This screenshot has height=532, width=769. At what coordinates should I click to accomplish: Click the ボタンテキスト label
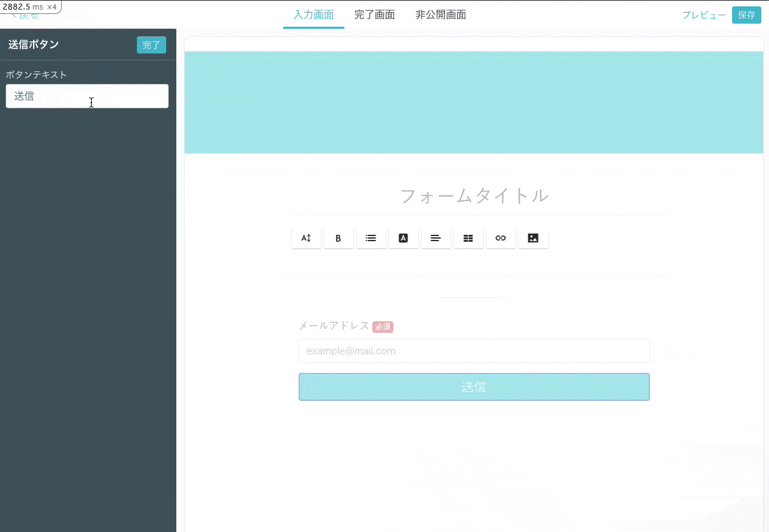coord(36,74)
